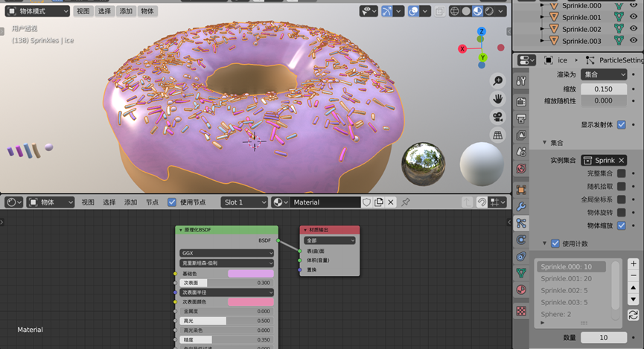Select solid viewport shading
This screenshot has height=349, width=644.
[466, 11]
